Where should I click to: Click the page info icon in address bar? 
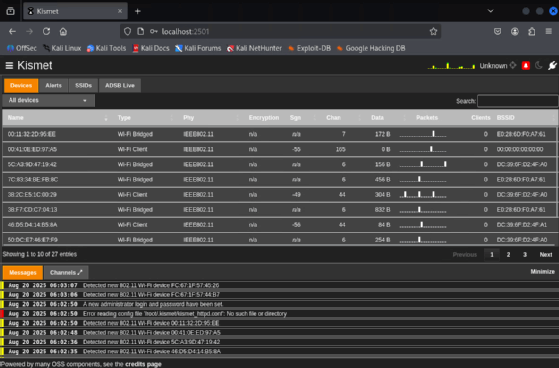point(140,31)
